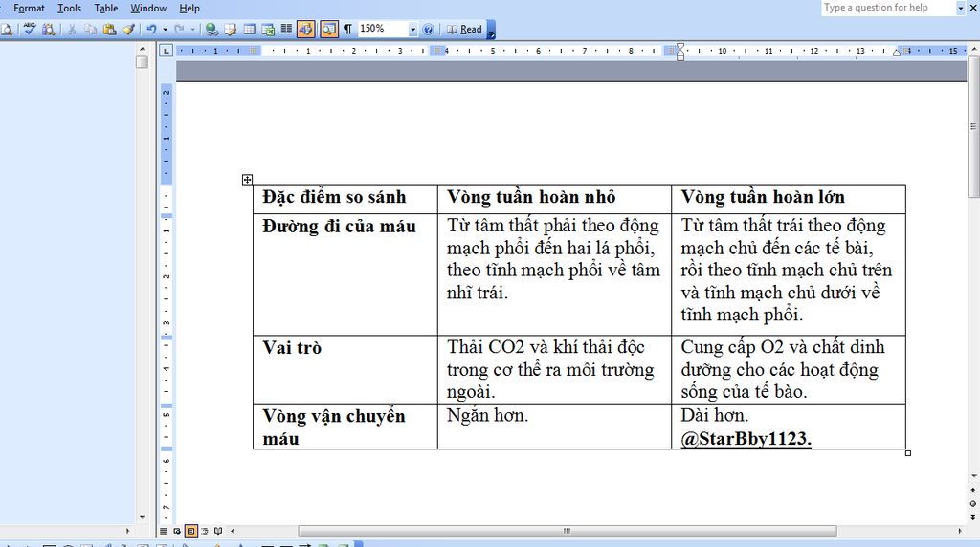The width and height of the screenshot is (980, 547).
Task: Click the 'Vai trò' row label
Action: pyautogui.click(x=292, y=348)
